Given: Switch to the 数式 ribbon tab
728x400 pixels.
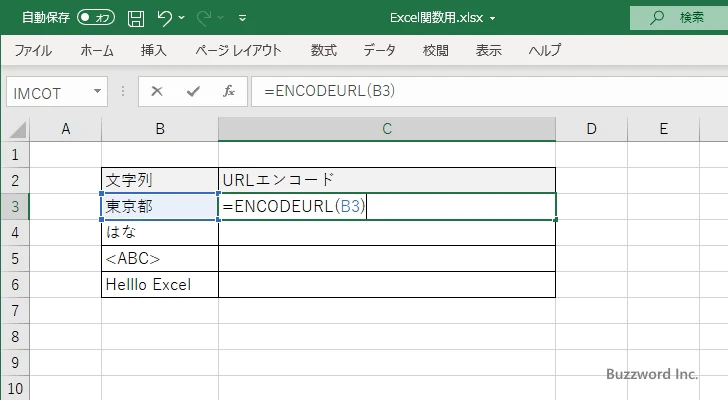Looking at the screenshot, I should pos(323,50).
